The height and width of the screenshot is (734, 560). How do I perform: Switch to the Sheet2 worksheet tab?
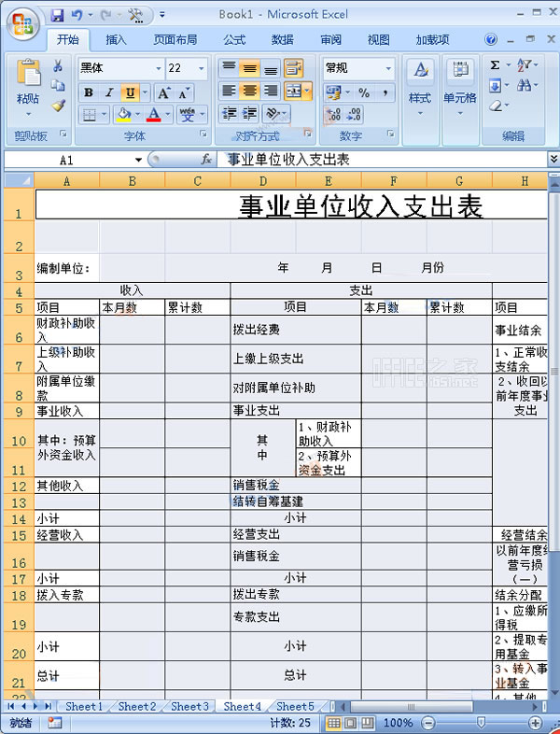[137, 707]
